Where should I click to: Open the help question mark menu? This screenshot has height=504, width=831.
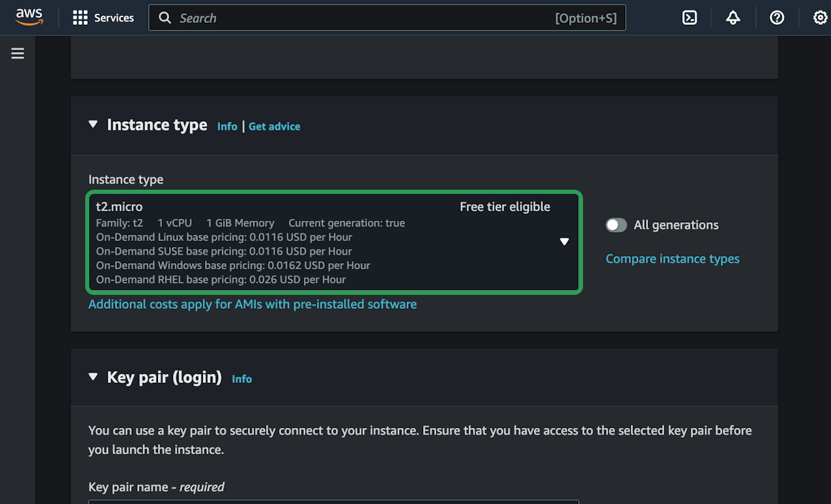click(777, 18)
